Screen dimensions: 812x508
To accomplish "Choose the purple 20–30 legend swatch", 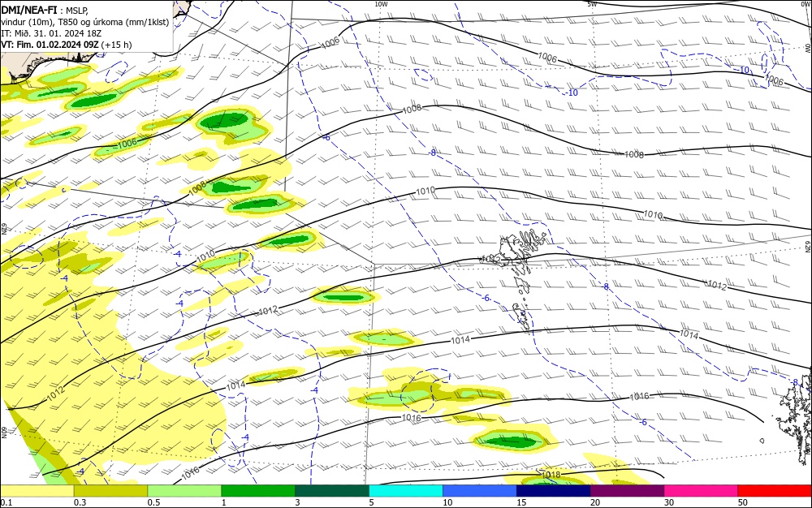I will pyautogui.click(x=627, y=491).
